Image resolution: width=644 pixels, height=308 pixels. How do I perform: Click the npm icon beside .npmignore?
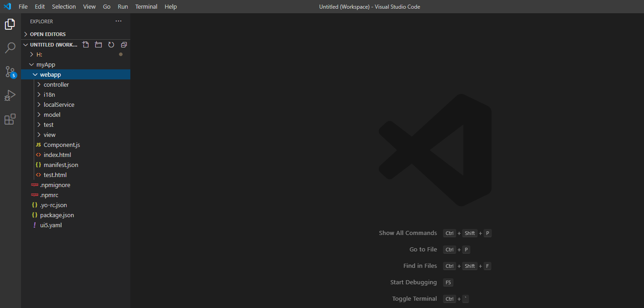tap(35, 185)
